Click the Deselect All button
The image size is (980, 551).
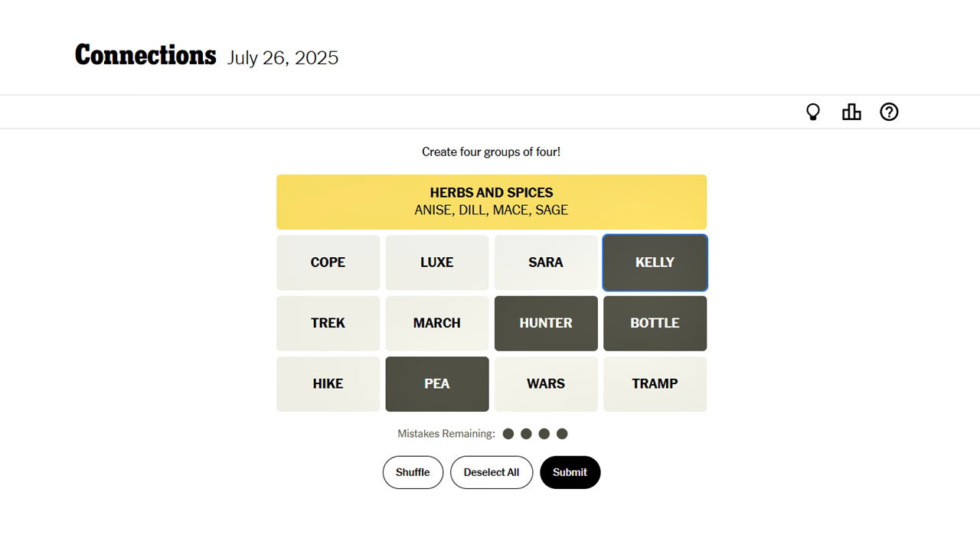[492, 472]
